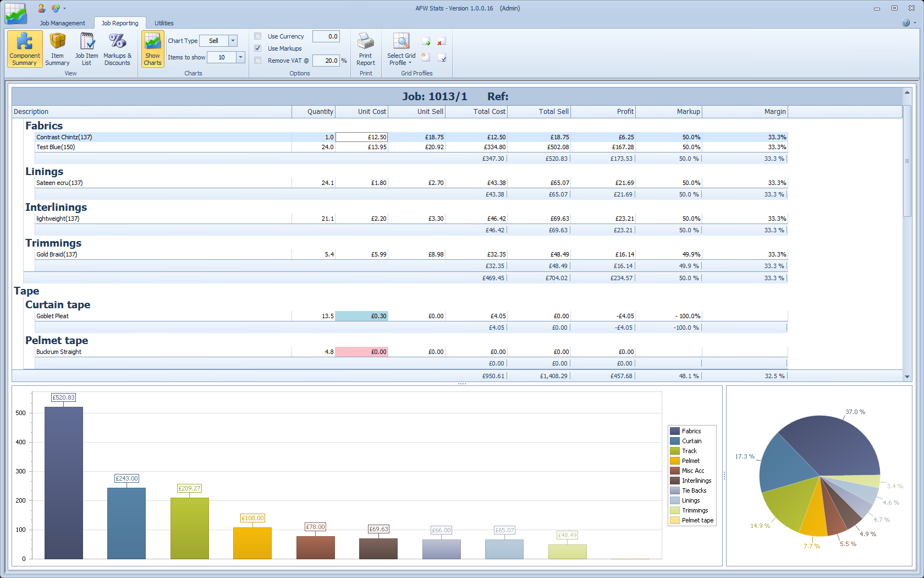Click the Fabrics legend color swatch

coord(675,432)
